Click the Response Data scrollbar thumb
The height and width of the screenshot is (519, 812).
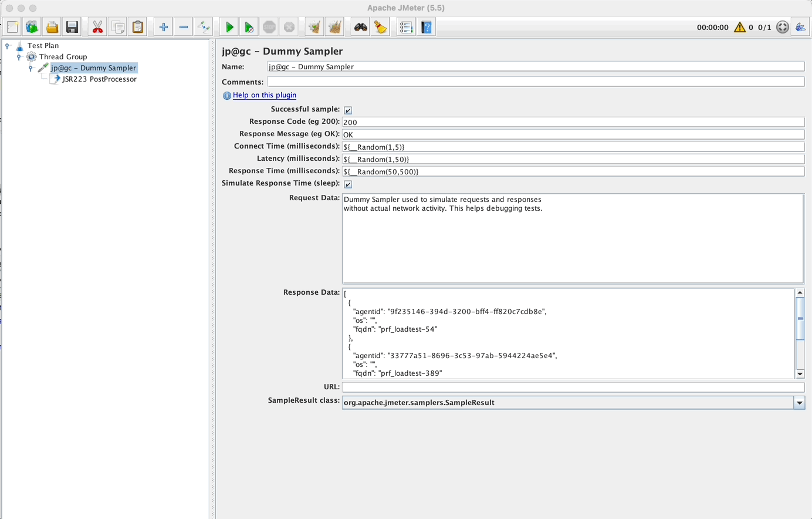[x=800, y=318]
